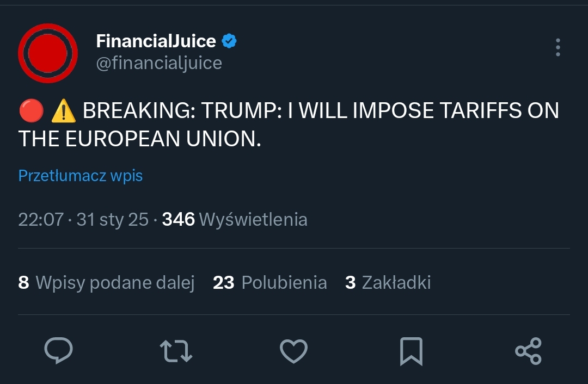Click the 31 sty 25 post date
The width and height of the screenshot is (588, 384).
pos(112,219)
